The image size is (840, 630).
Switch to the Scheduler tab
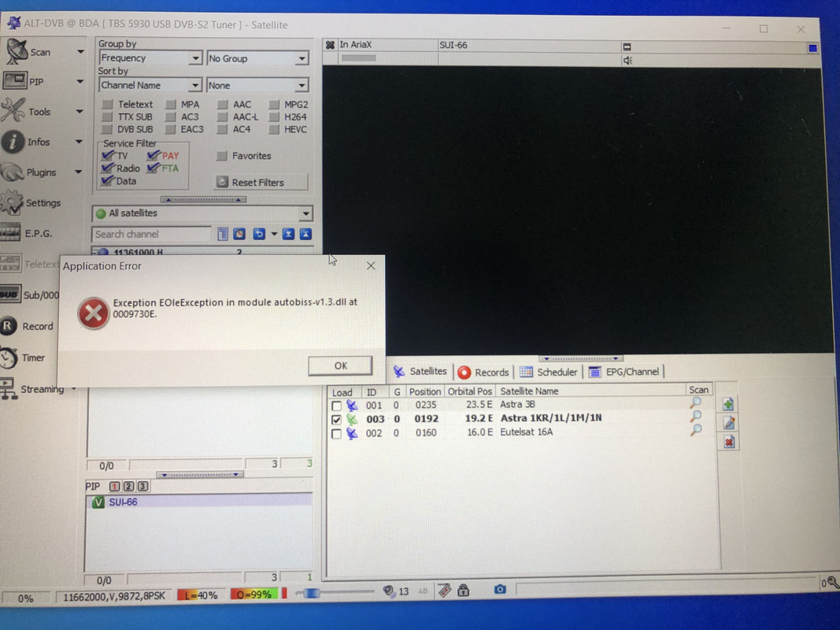tap(549, 372)
